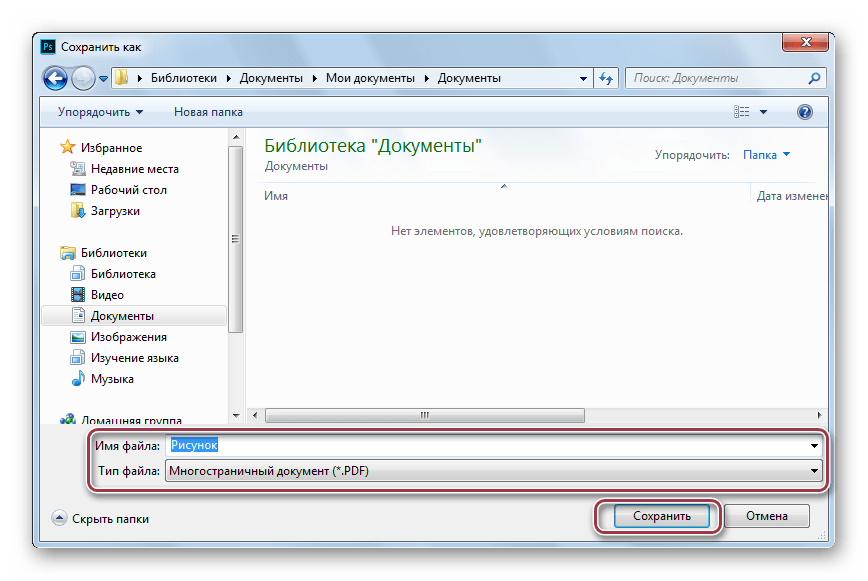Open the Загрузки folder in favorites
Image resolution: width=868 pixels, height=581 pixels.
click(x=115, y=211)
